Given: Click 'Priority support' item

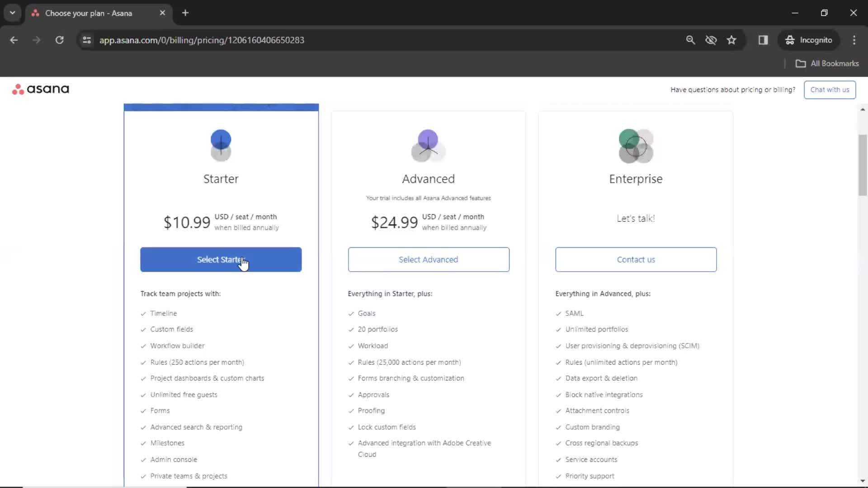Looking at the screenshot, I should (x=590, y=476).
